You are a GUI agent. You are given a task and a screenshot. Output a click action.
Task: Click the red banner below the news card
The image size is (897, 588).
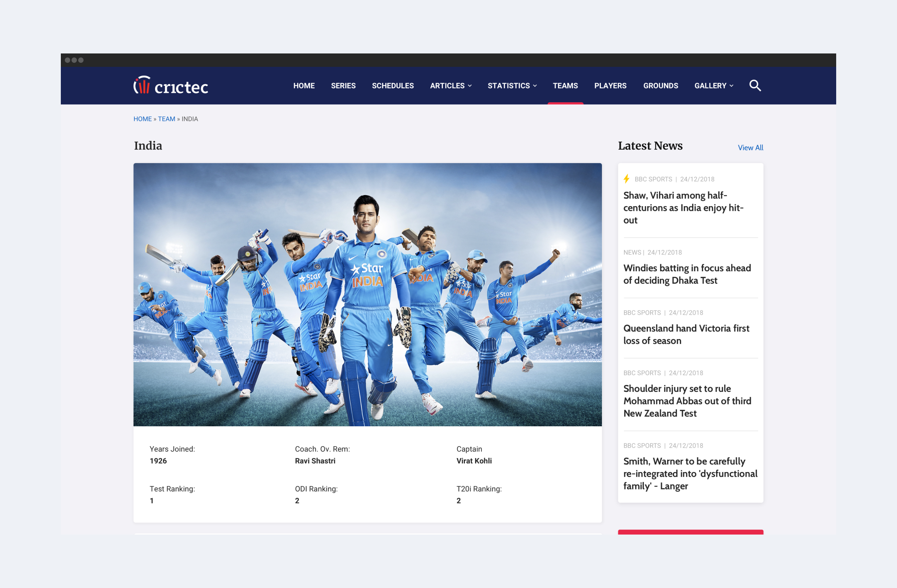tap(690, 532)
